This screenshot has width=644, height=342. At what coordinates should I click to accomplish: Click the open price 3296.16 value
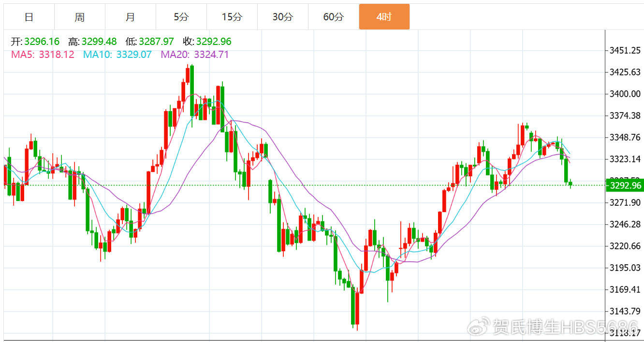[x=42, y=42]
